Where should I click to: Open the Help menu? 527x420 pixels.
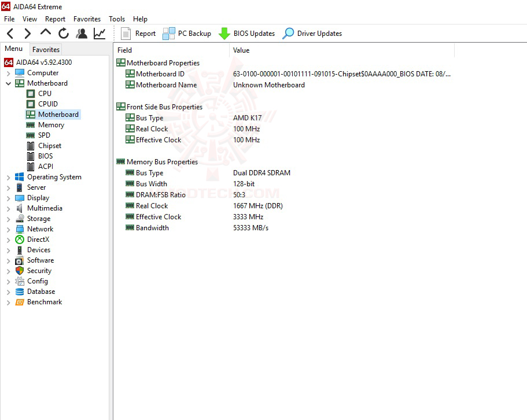coord(140,19)
